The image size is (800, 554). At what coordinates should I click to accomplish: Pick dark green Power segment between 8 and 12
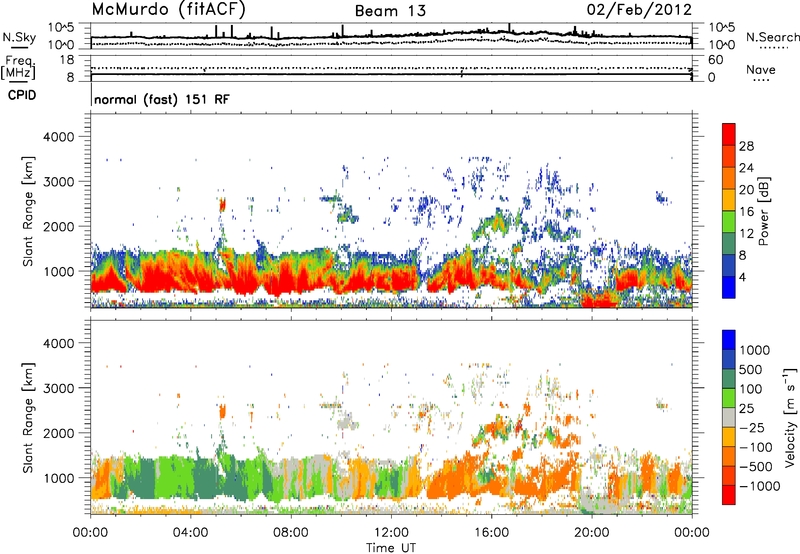point(729,243)
